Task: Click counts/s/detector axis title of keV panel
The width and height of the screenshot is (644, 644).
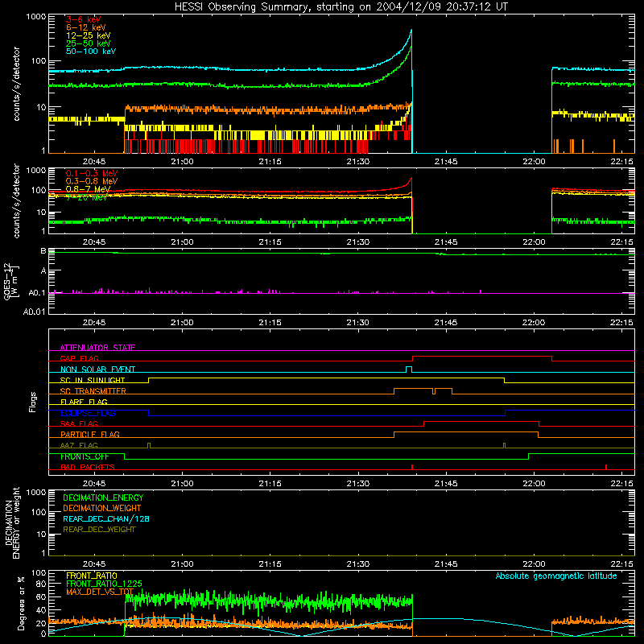Action: coord(16,84)
